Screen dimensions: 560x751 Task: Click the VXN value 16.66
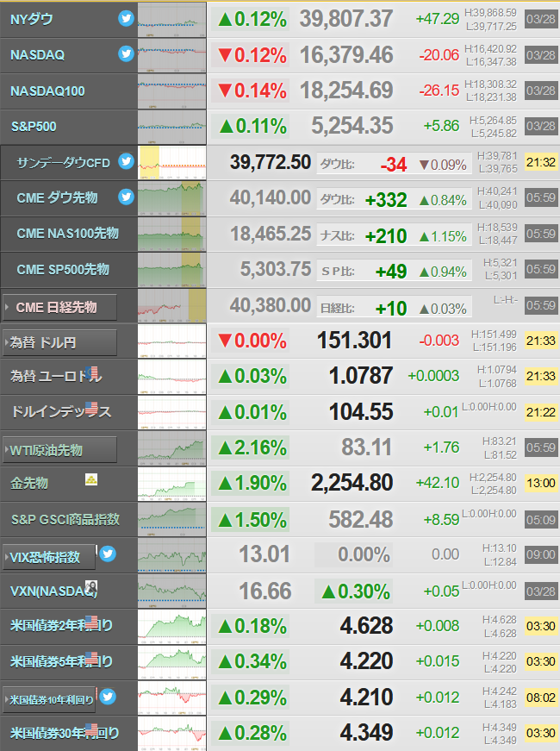point(265,591)
